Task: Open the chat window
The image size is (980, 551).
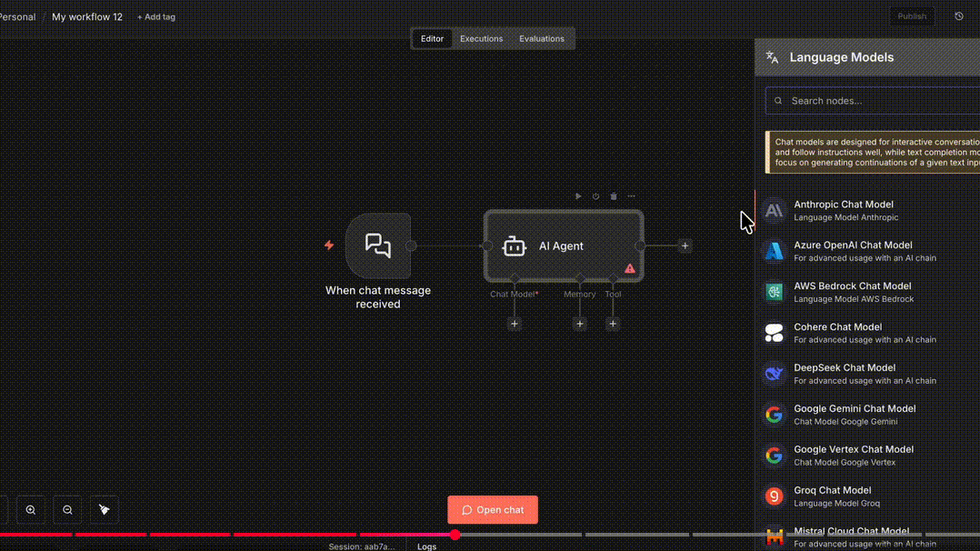Action: point(492,509)
